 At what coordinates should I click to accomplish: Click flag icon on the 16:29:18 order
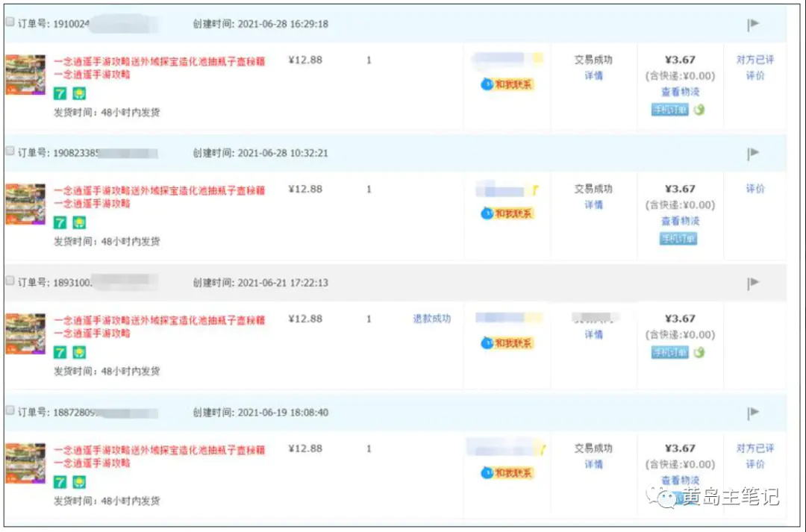coord(754,24)
